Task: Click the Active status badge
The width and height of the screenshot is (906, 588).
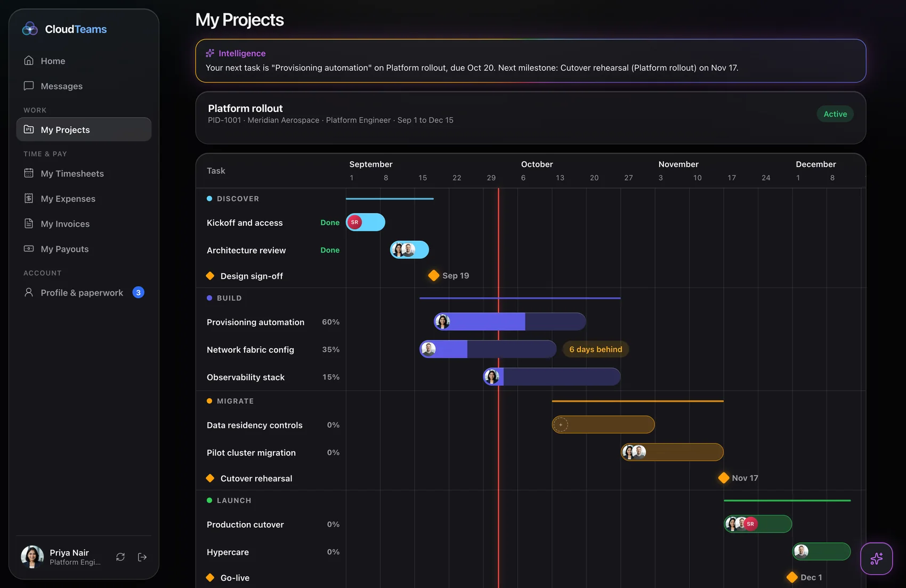Action: (x=835, y=114)
